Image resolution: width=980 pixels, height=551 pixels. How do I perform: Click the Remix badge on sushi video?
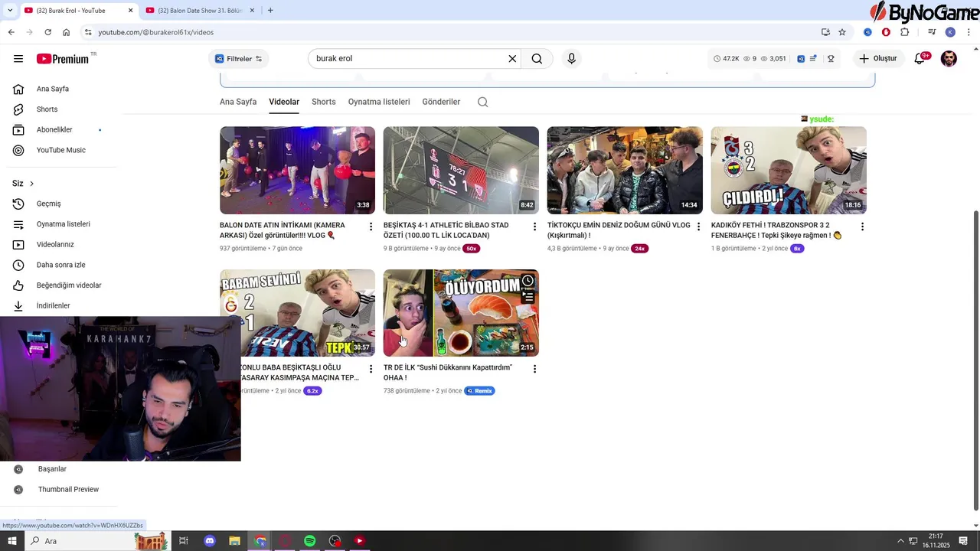[479, 391]
